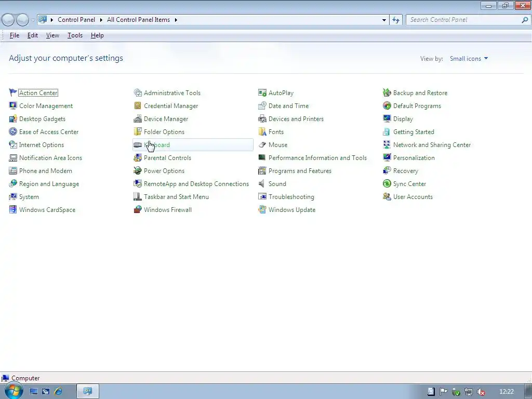Screen dimensions: 532x399
Task: Open Performance Information and Tools link
Action: [x=317, y=158]
